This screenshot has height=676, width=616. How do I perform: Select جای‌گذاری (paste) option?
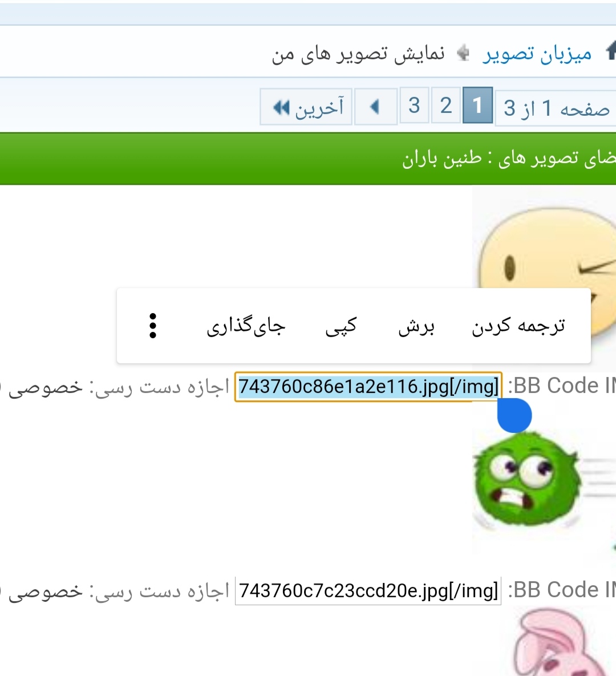pos(246,326)
